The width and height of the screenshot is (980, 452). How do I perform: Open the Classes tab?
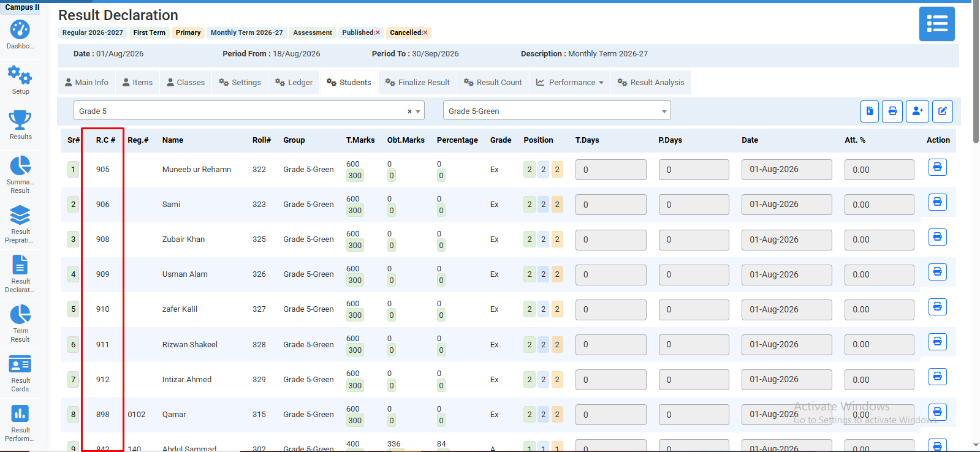click(x=186, y=83)
